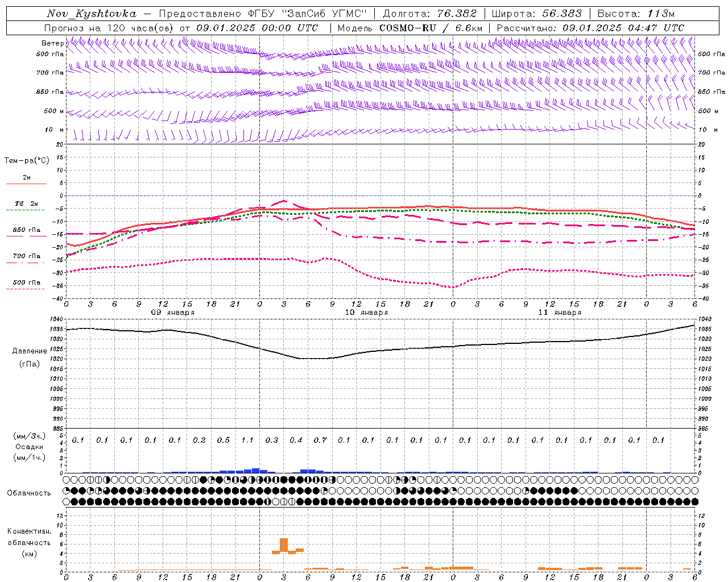Click the Прогноз на 120 часа(ов) text
This screenshot has width=728, height=582.
pos(109,28)
